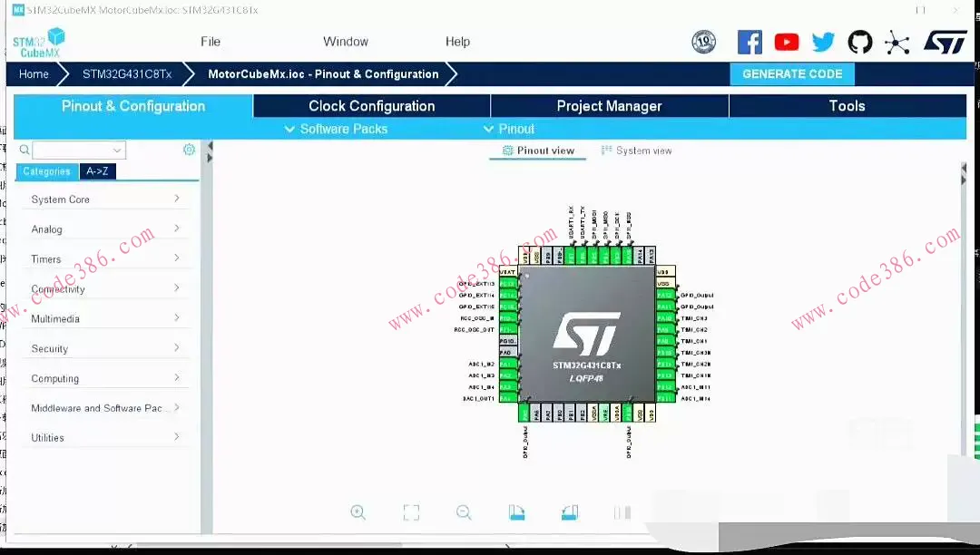This screenshot has width=980, height=555.
Task: Select the pin assigned to ADC1_IN11
Action: click(x=666, y=387)
